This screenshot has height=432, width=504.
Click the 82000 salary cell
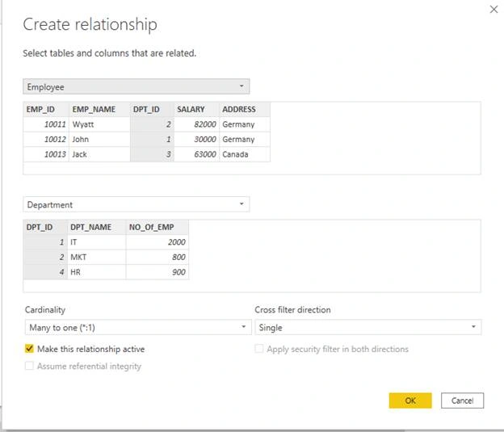click(196, 124)
